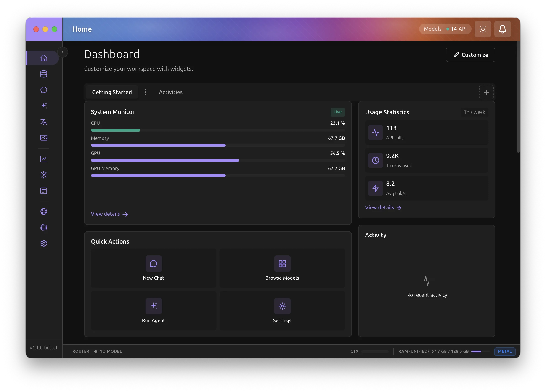Image resolution: width=546 pixels, height=392 pixels.
Task: Open the This week period selector
Action: (x=474, y=112)
